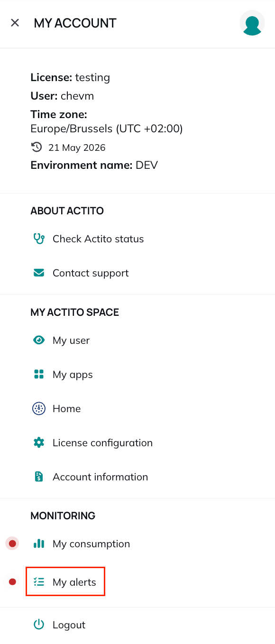Open My apps entry

(x=73, y=375)
